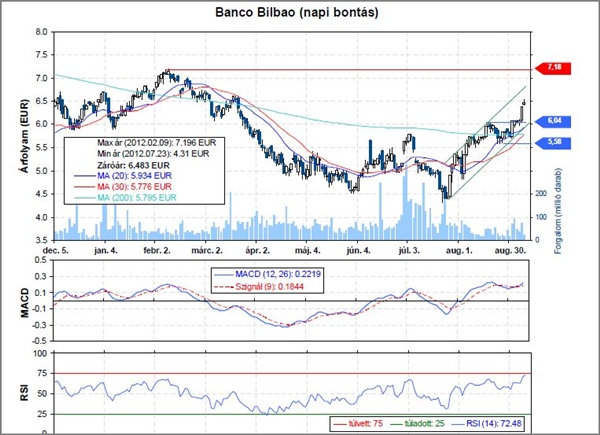Image resolution: width=600 pixels, height=435 pixels.
Task: Click the MACD panel axis label
Action: pos(25,303)
